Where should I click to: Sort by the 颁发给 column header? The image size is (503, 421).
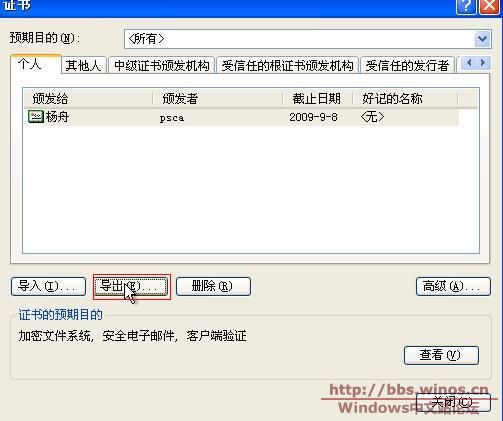[x=88, y=98]
